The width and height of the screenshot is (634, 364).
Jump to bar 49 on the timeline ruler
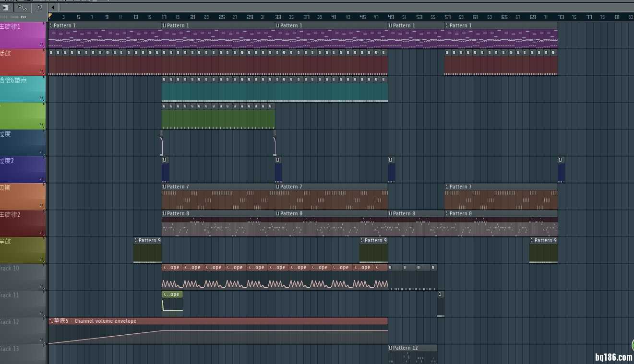coord(391,17)
